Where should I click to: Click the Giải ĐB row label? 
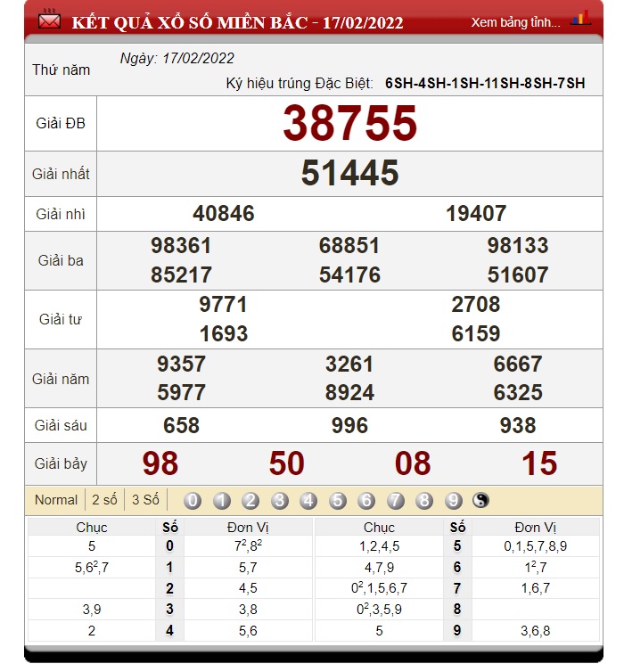61,123
